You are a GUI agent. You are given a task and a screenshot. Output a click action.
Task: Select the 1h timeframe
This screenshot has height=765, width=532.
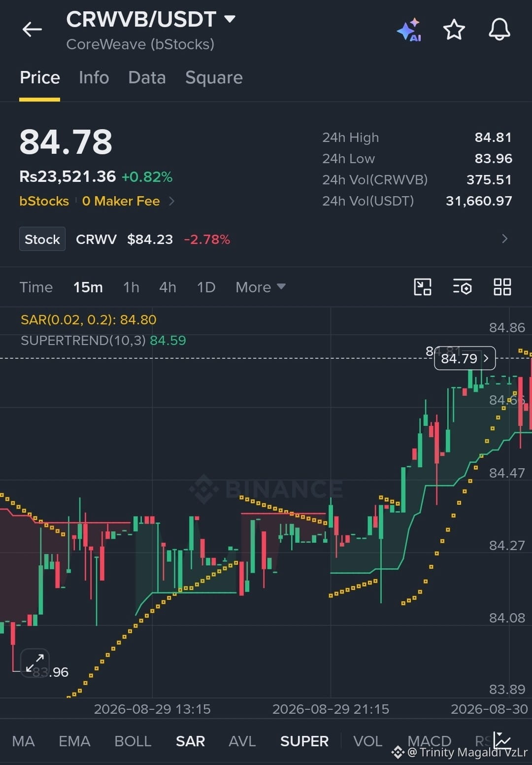[x=131, y=287]
